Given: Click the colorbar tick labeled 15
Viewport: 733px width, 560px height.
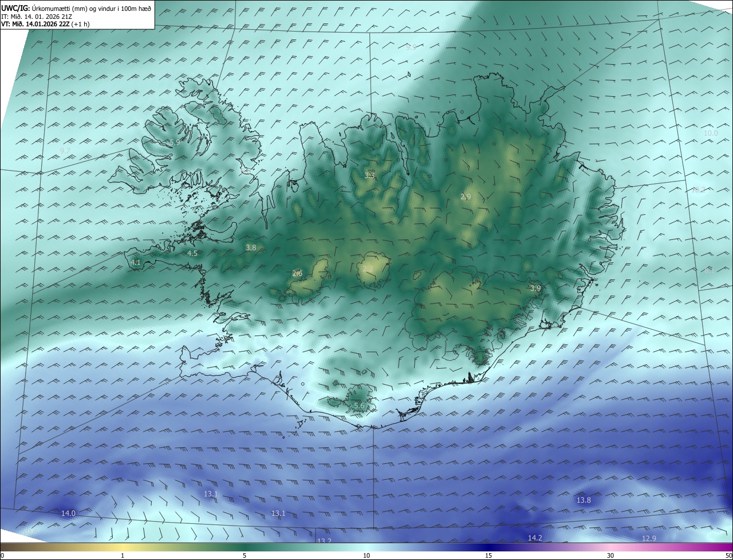Looking at the screenshot, I should (x=488, y=555).
